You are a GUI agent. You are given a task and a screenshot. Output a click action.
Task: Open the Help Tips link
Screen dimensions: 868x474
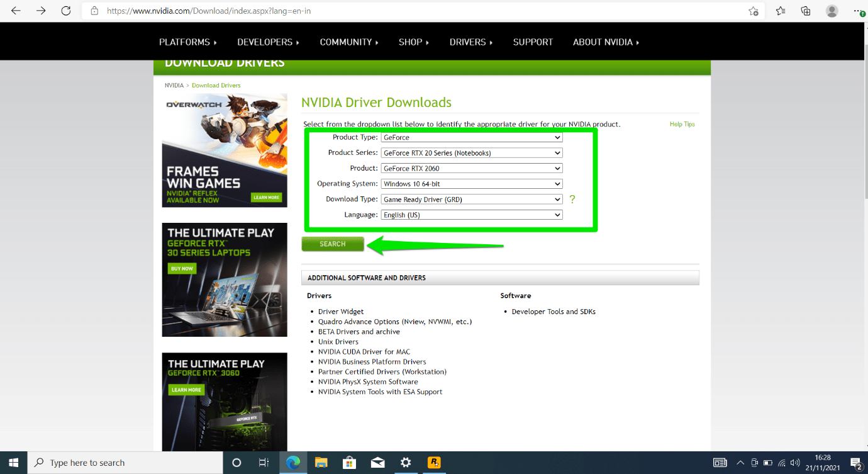click(x=682, y=124)
